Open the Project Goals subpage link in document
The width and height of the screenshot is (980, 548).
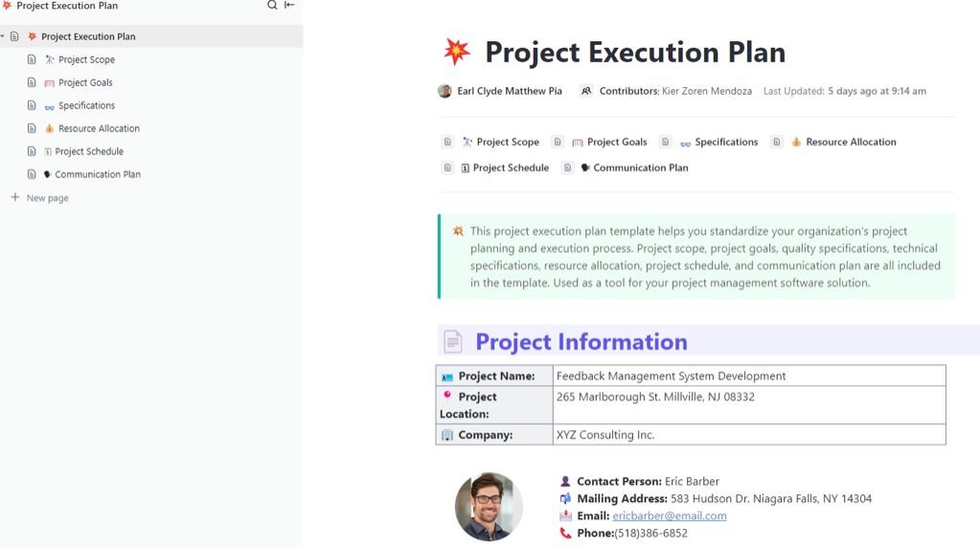tap(617, 142)
